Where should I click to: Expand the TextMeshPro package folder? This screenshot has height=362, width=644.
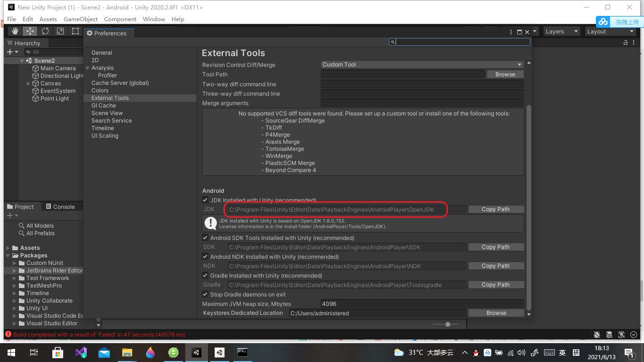click(x=15, y=286)
